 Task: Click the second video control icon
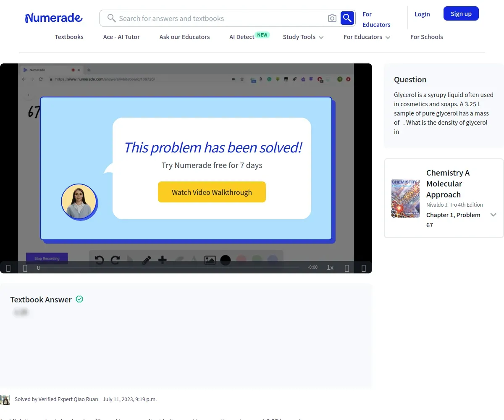25,268
